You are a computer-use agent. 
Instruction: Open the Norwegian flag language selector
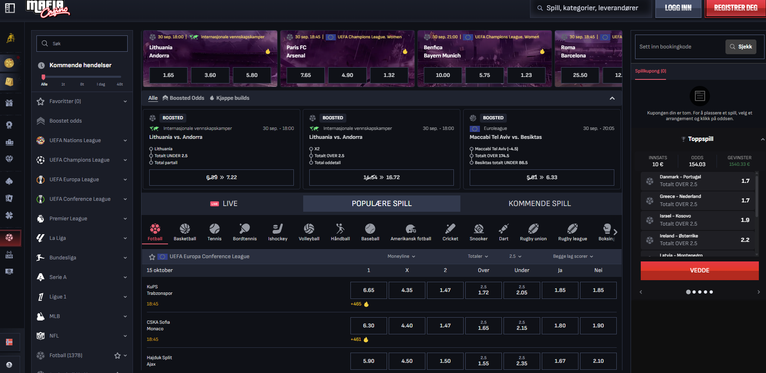[9, 342]
